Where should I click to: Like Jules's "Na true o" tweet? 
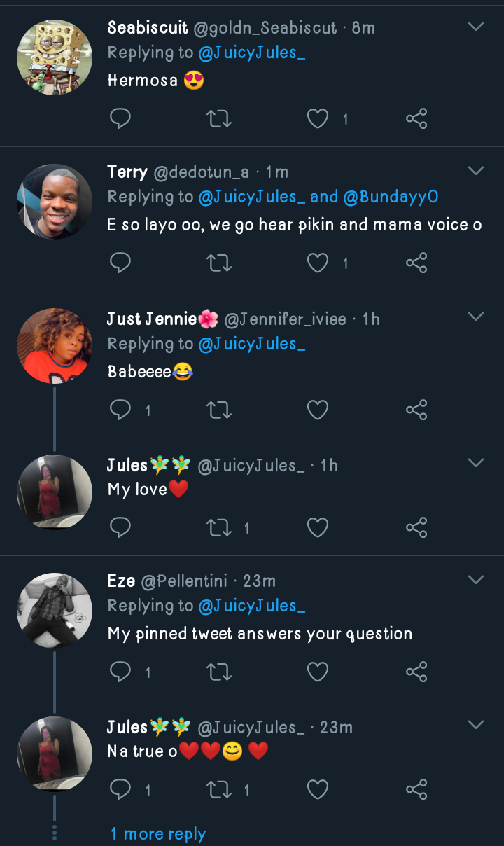point(318,790)
